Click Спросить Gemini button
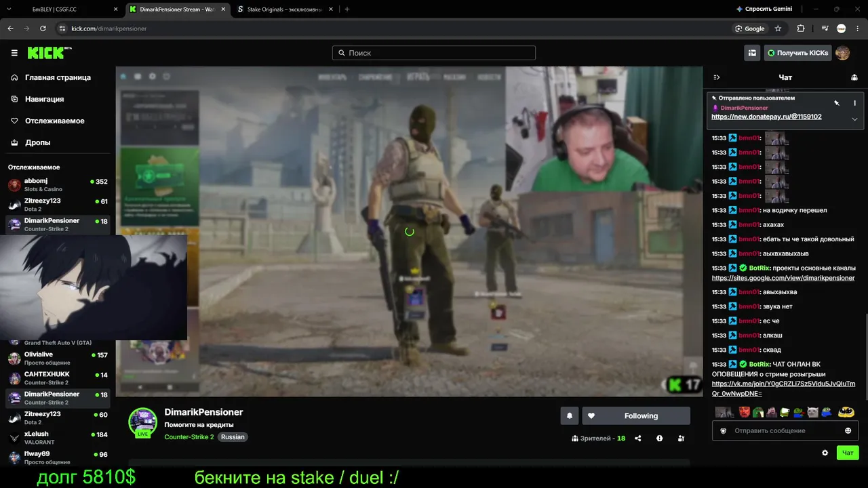 coord(764,9)
